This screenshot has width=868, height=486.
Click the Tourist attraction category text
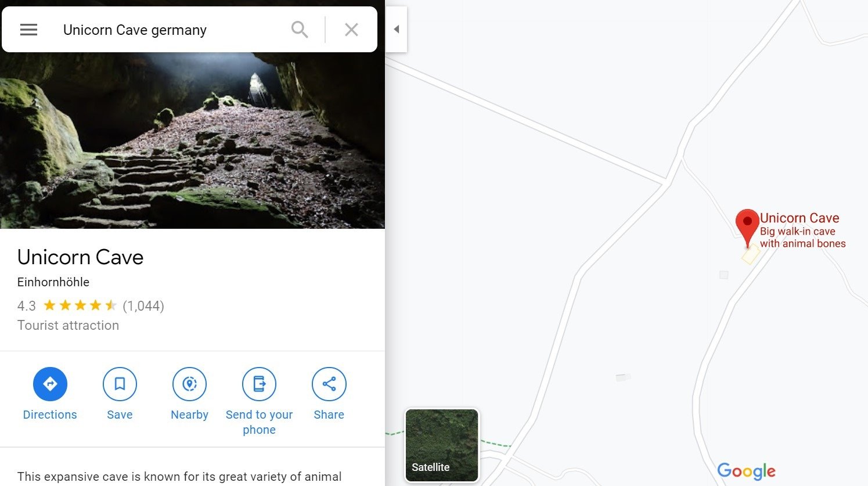click(x=68, y=325)
